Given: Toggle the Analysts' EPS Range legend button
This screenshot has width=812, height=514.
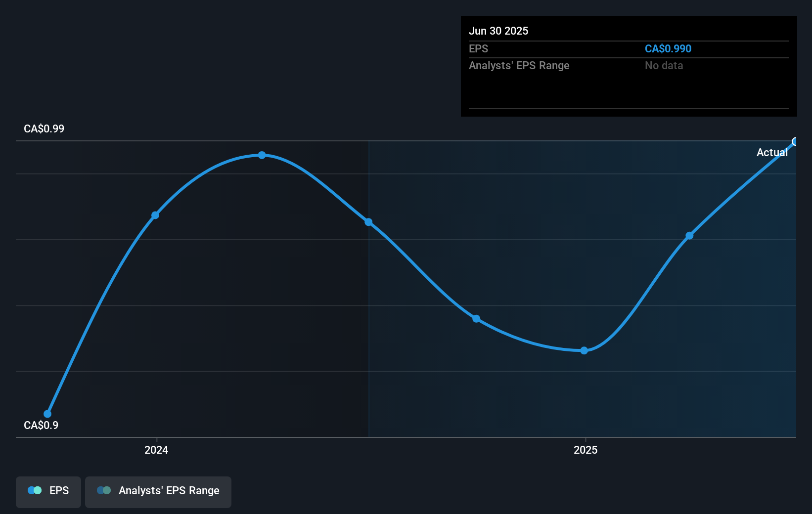Looking at the screenshot, I should [x=158, y=491].
